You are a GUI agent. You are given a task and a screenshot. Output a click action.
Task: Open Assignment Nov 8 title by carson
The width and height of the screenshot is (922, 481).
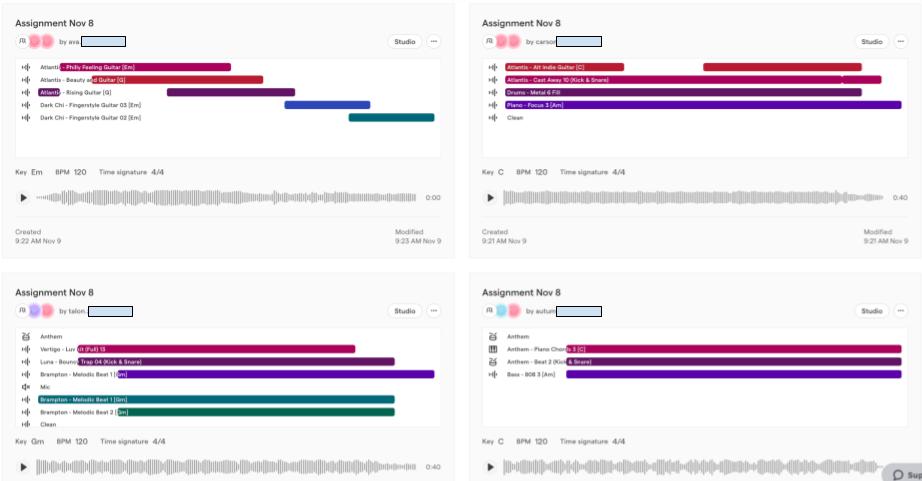521,23
